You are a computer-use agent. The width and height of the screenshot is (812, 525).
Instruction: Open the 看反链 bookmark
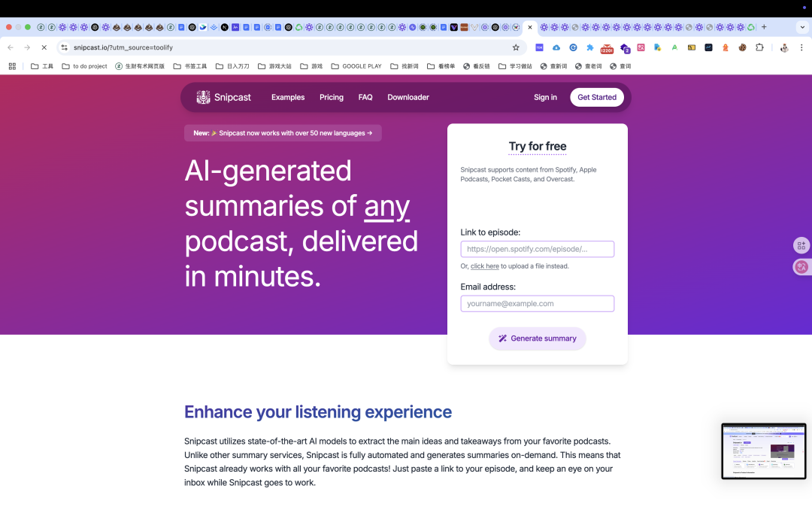tap(477, 66)
